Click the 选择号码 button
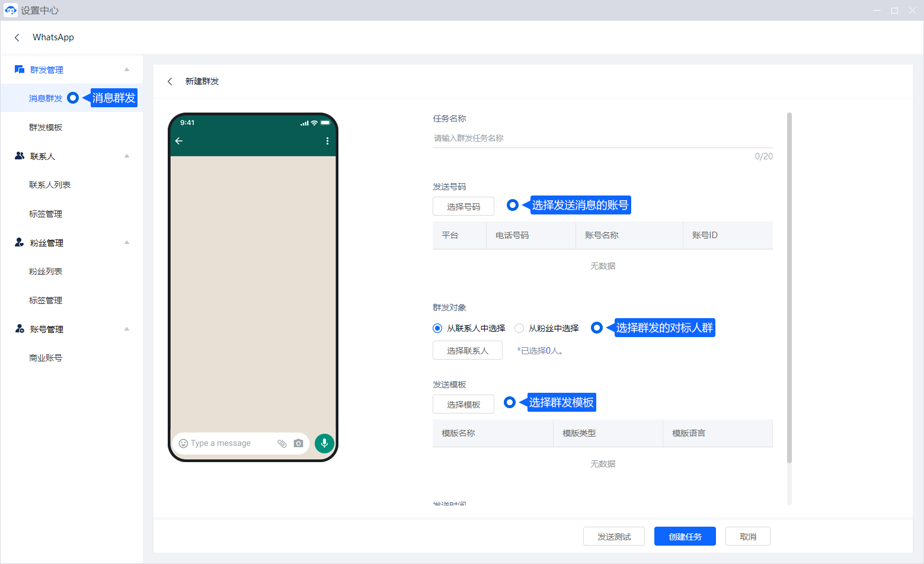This screenshot has height=564, width=924. [x=463, y=206]
